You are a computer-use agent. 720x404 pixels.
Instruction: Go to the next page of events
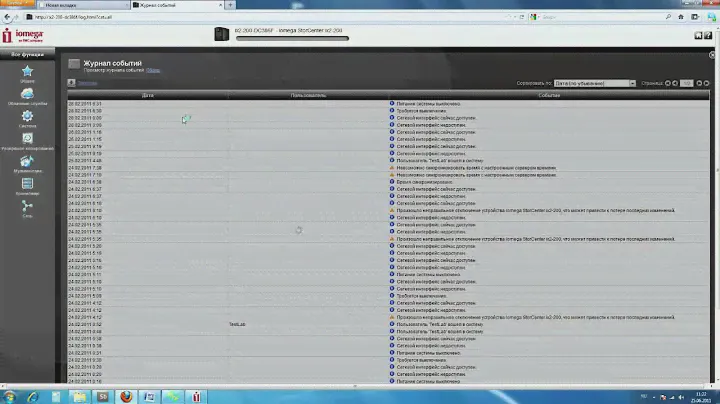[701, 83]
